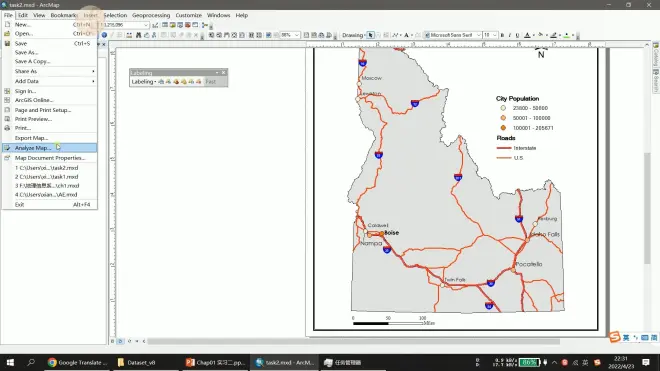Screen dimensions: 660x371
Task: Open Google Translate in the taskbar
Action: 77,362
